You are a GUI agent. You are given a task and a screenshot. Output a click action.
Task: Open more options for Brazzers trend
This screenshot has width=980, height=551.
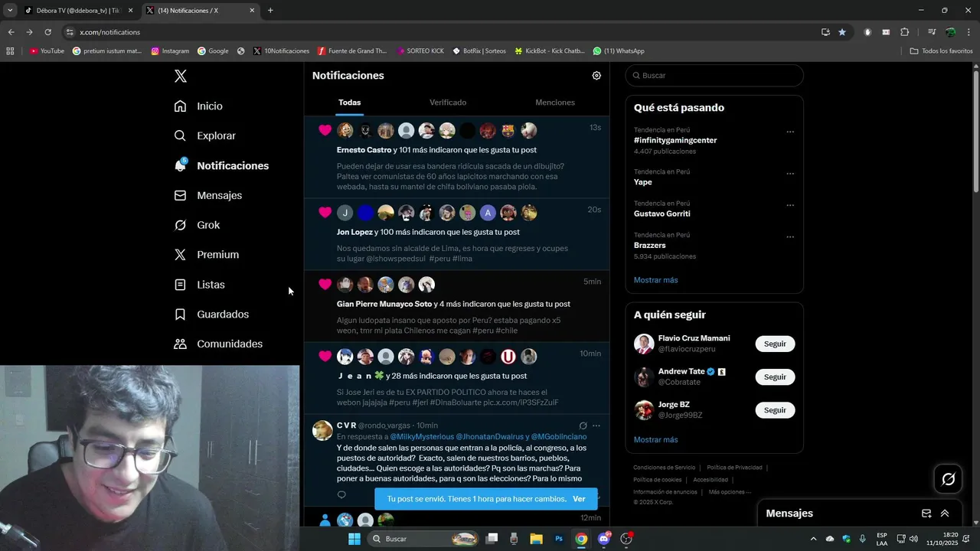coord(790,236)
